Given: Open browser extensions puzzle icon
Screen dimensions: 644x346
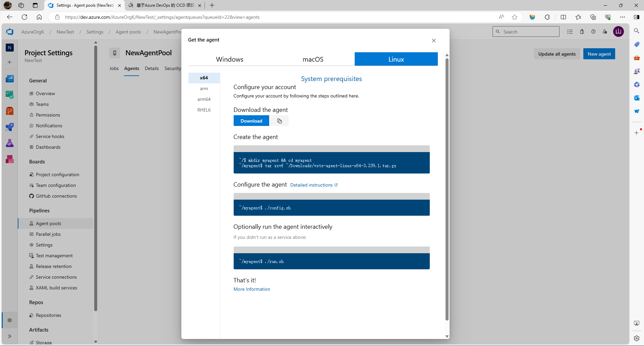Looking at the screenshot, I should tap(547, 17).
